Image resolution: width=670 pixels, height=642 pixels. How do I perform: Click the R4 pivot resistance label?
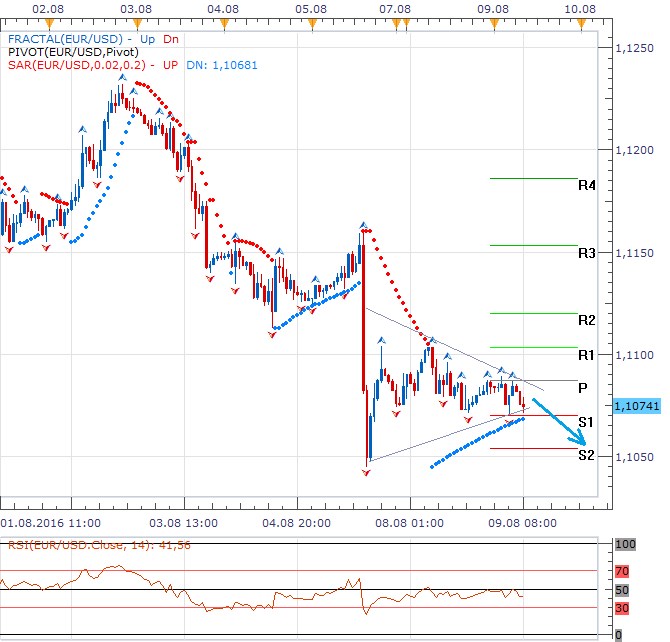(586, 186)
